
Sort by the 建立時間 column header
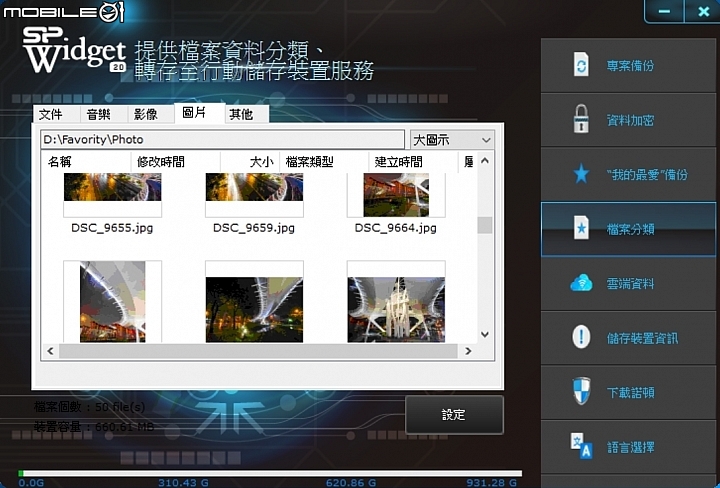tap(413, 162)
